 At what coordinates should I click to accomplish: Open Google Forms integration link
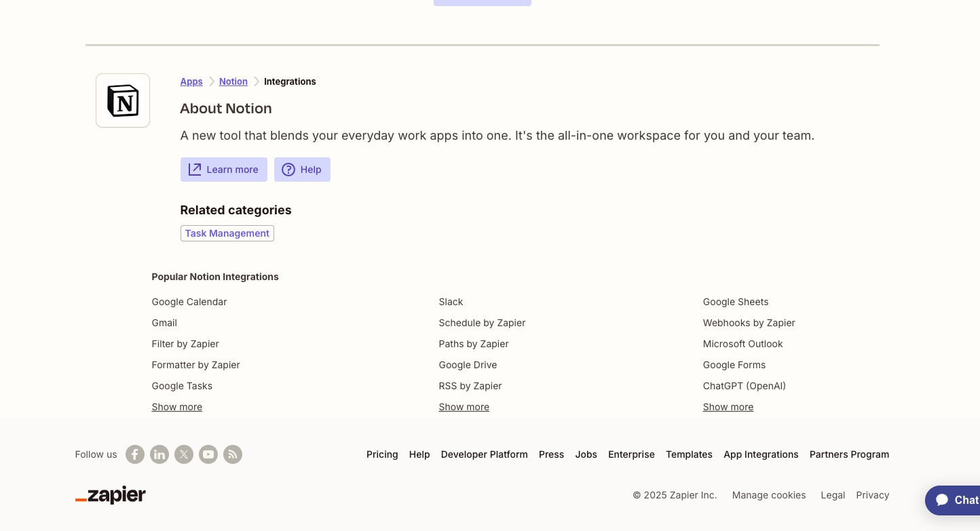click(734, 365)
